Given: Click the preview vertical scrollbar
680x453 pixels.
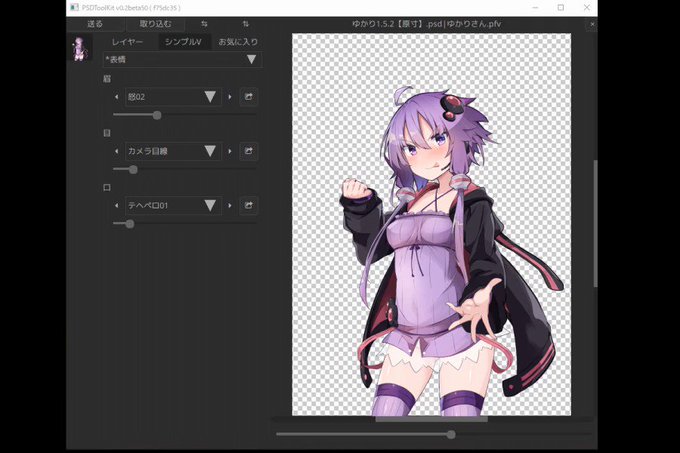Looking at the screenshot, I should point(595,223).
